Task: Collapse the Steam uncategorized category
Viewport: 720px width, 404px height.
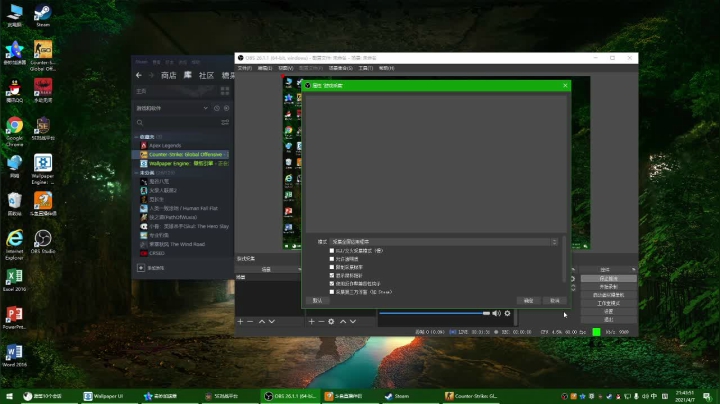Action: (136, 173)
